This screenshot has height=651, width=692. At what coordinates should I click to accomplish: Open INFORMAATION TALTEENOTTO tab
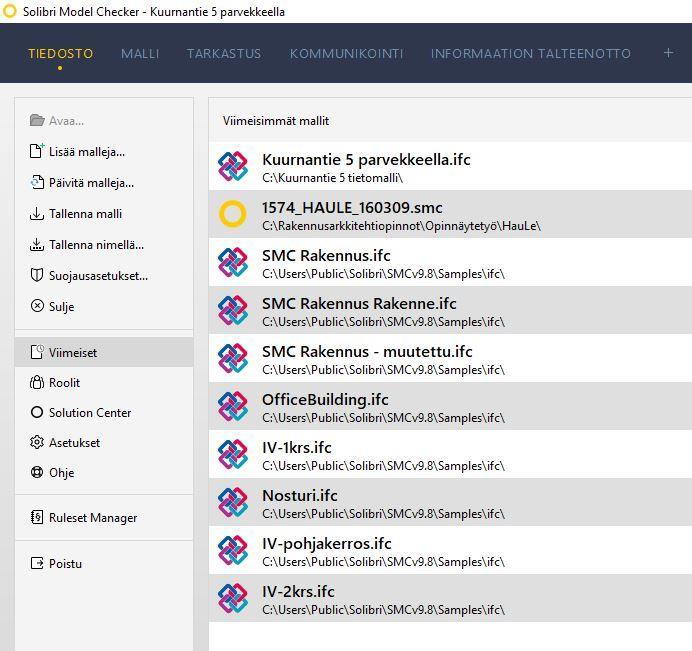pos(530,54)
